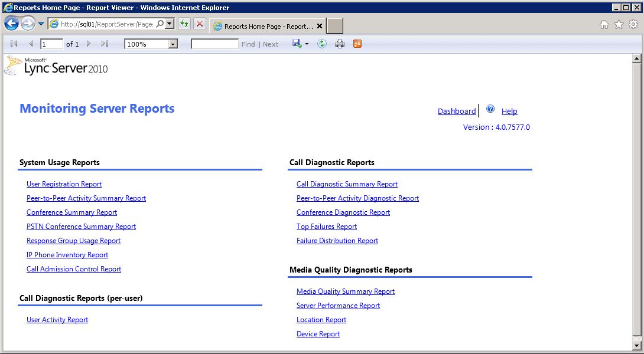Open Peer-to-Peer Activity Diagnostic Report
The image size is (644, 354).
tap(357, 198)
